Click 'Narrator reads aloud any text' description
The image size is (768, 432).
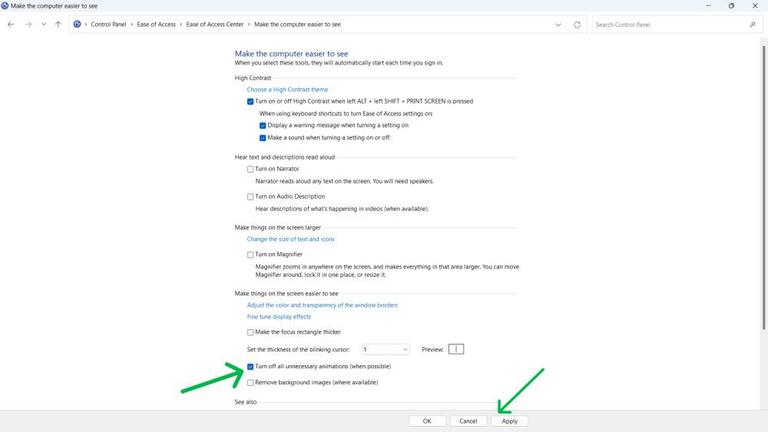[344, 181]
